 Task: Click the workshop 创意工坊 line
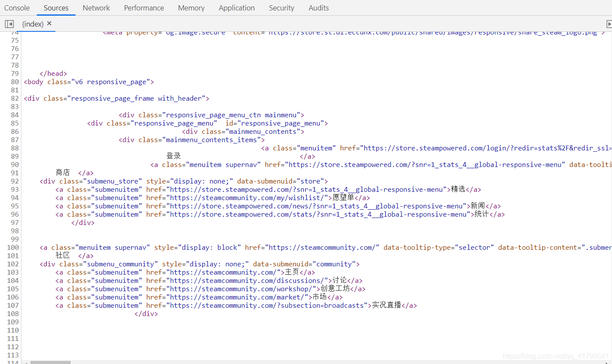click(x=211, y=289)
